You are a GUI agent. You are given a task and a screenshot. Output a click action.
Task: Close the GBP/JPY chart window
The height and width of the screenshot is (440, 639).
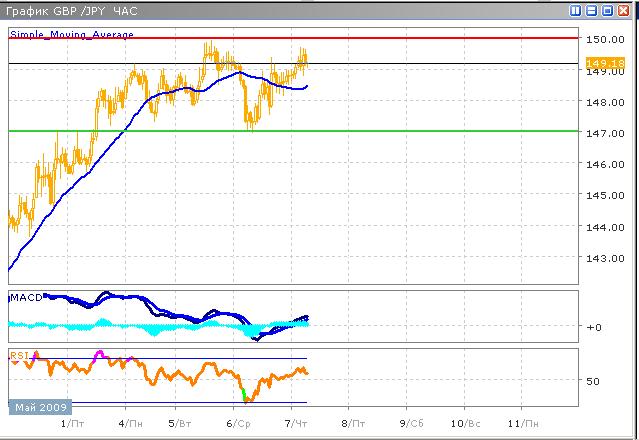tap(623, 10)
